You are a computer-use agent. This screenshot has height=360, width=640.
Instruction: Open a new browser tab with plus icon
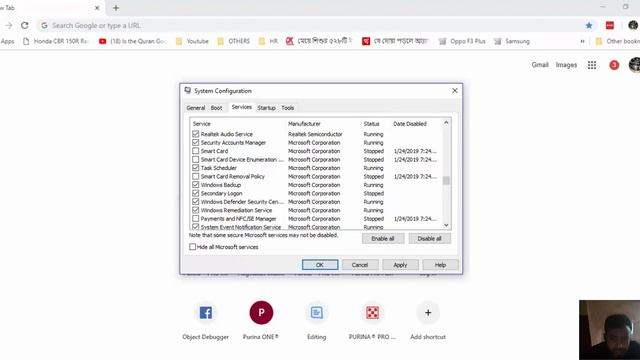pyautogui.click(x=116, y=8)
